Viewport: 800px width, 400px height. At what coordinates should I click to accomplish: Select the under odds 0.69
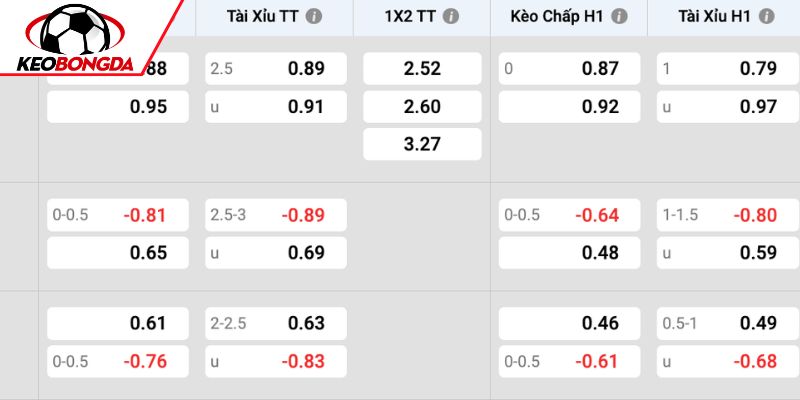coord(276,253)
